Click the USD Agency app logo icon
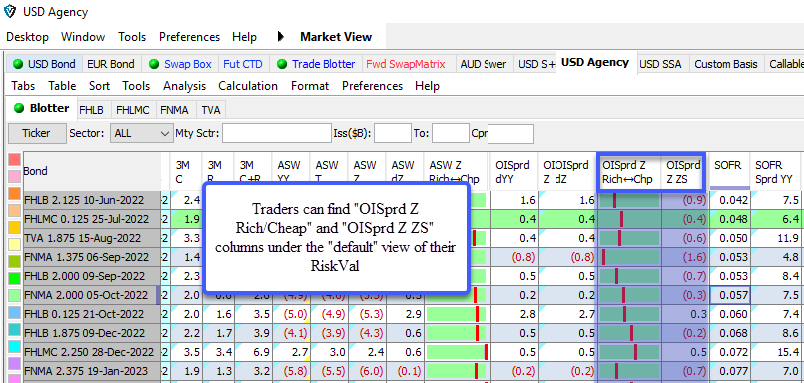The image size is (804, 383). click(x=10, y=11)
